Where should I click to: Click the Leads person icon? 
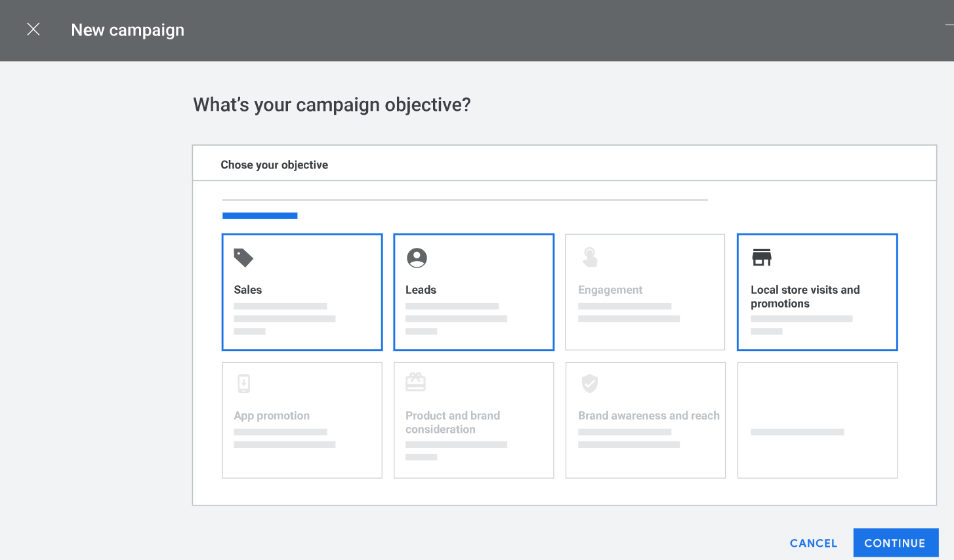[417, 258]
